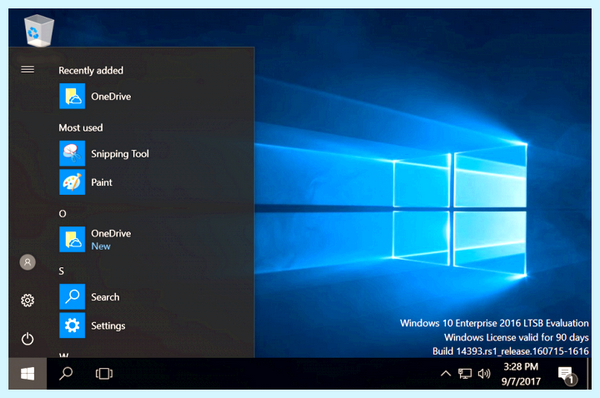Click the Show desktop sliver on taskbar
Image resolution: width=600 pixels, height=398 pixels.
(589, 374)
